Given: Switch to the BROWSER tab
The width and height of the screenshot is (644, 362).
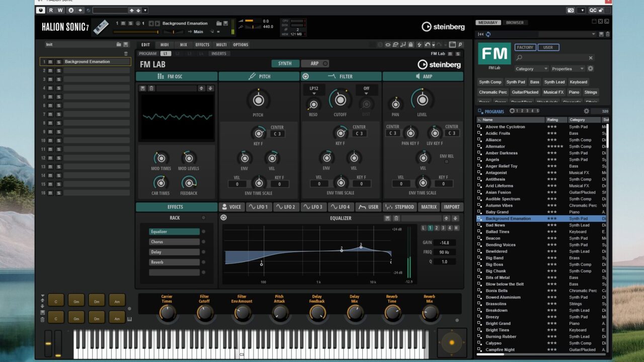Looking at the screenshot, I should 515,23.
